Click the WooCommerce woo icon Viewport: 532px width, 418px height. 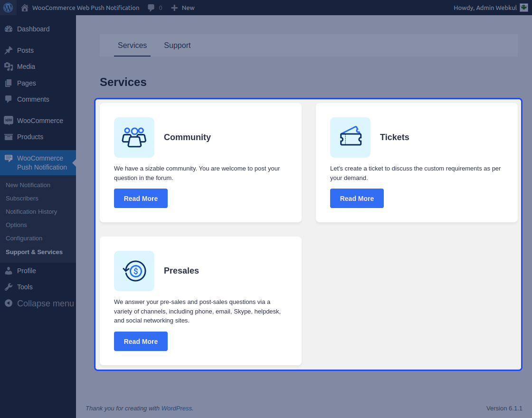coord(9,121)
